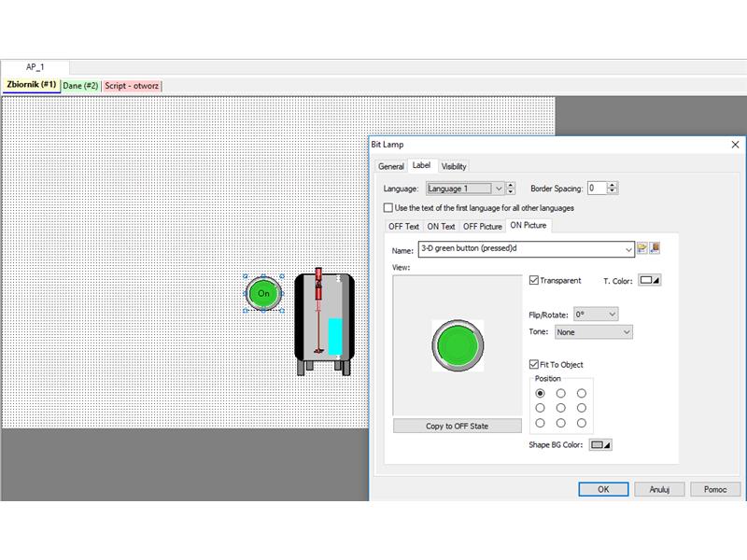This screenshot has width=747, height=560.
Task: Click the Border Spacing spinner arrows
Action: pyautogui.click(x=613, y=189)
